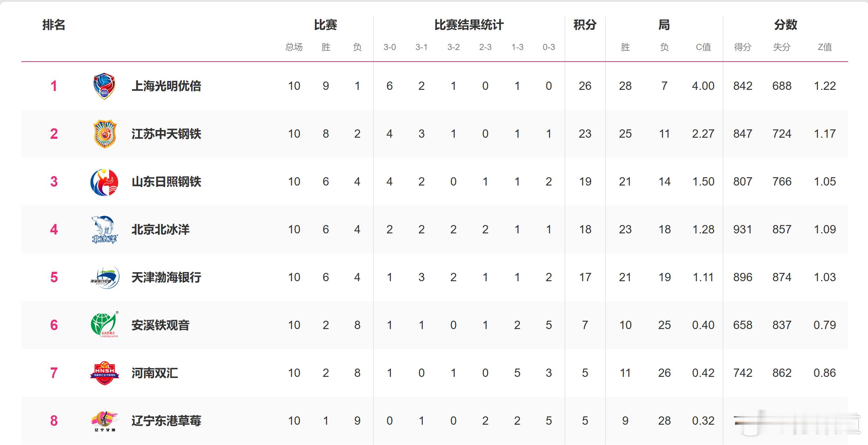The image size is (868, 445).
Task: Click the 3-0 results sub-header
Action: pos(389,47)
